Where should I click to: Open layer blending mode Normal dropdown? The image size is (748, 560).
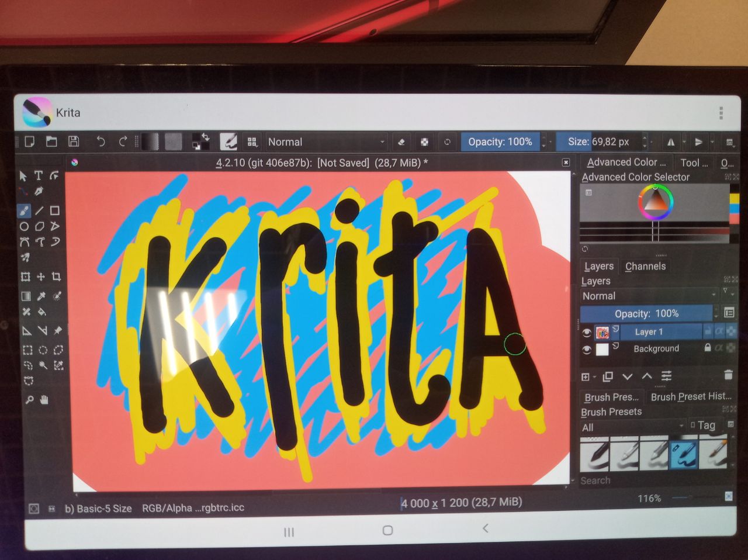pyautogui.click(x=649, y=296)
